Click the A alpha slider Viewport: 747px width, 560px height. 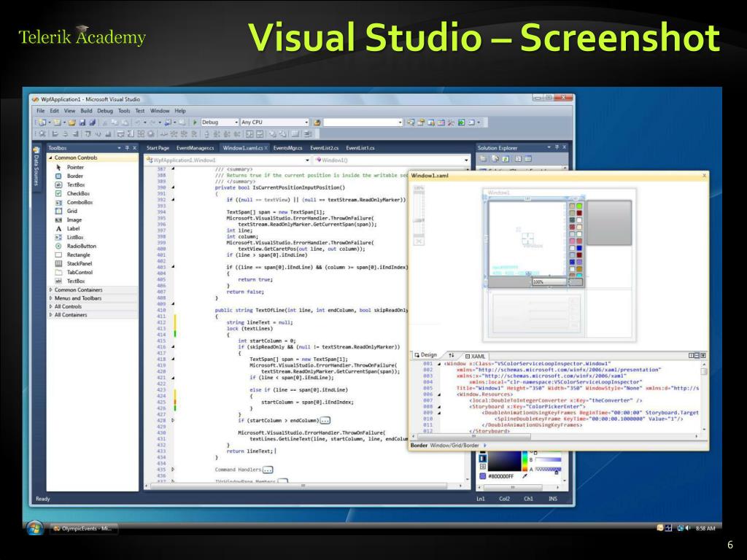tap(548, 470)
